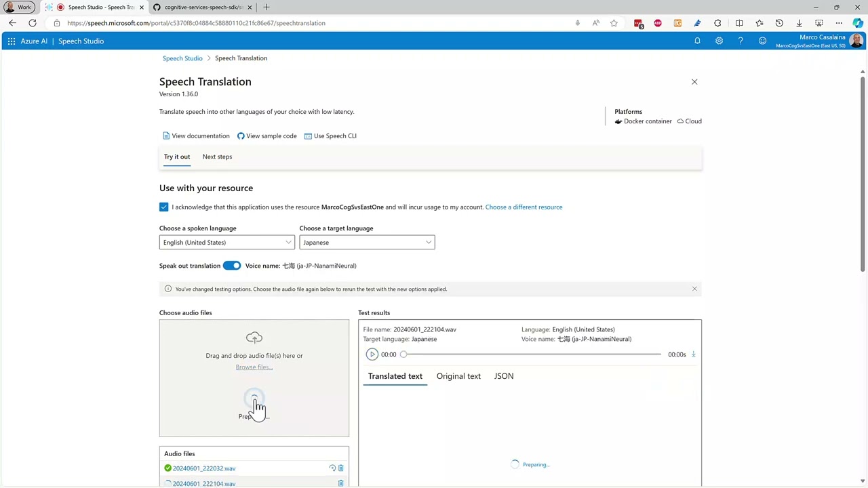Delete audio file 20240601_222104.wav

(341, 483)
